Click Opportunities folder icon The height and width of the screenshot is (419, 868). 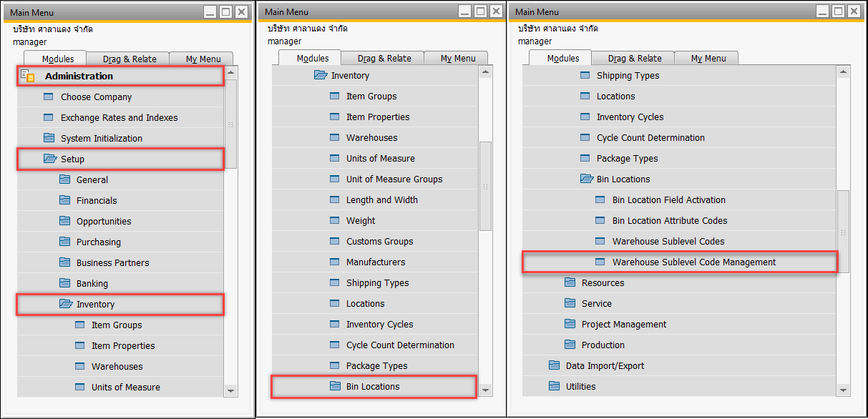[x=64, y=221]
